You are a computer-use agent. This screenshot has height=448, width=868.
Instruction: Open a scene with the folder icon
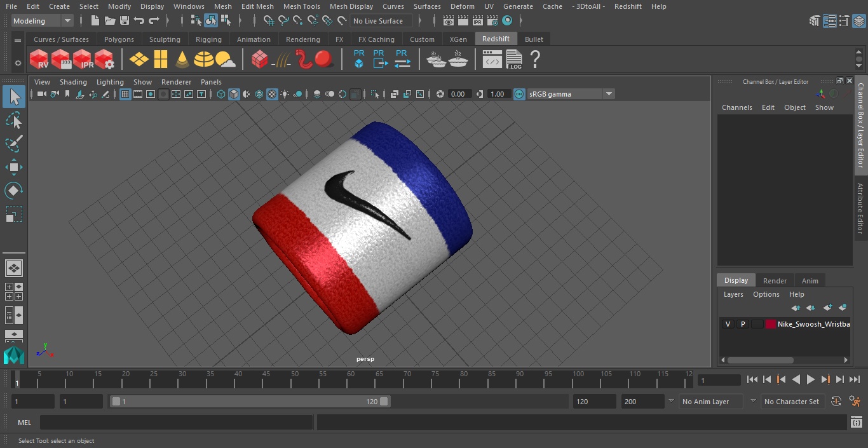[110, 21]
